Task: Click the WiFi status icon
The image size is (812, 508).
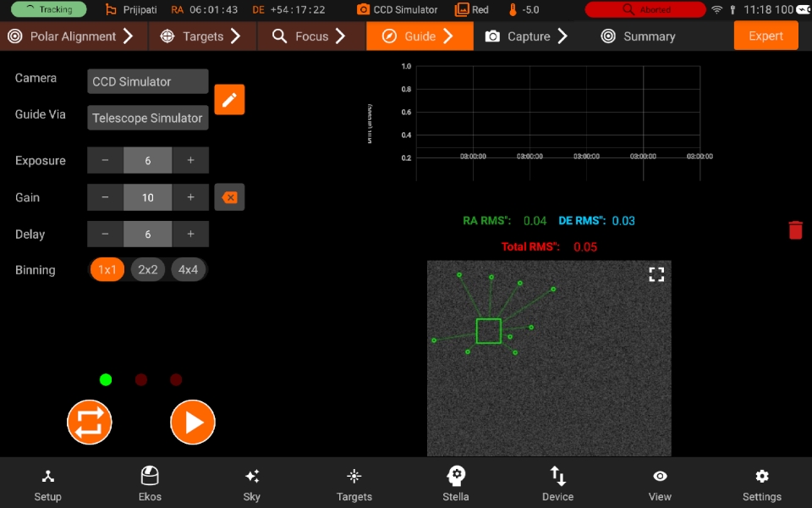Action: click(x=716, y=9)
